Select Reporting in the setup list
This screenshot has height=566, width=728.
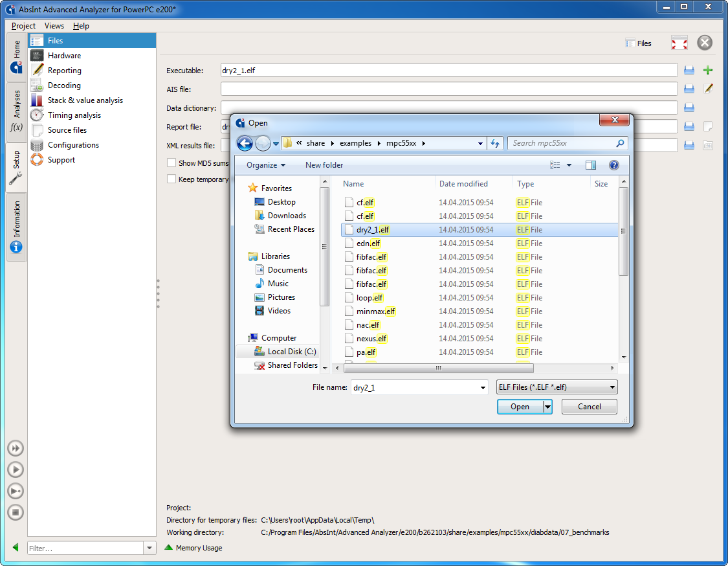pos(92,70)
